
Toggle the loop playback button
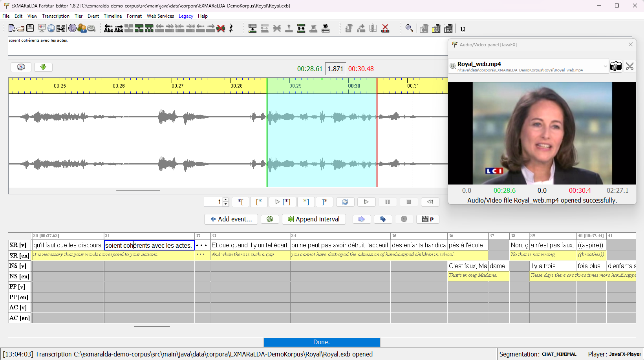345,202
